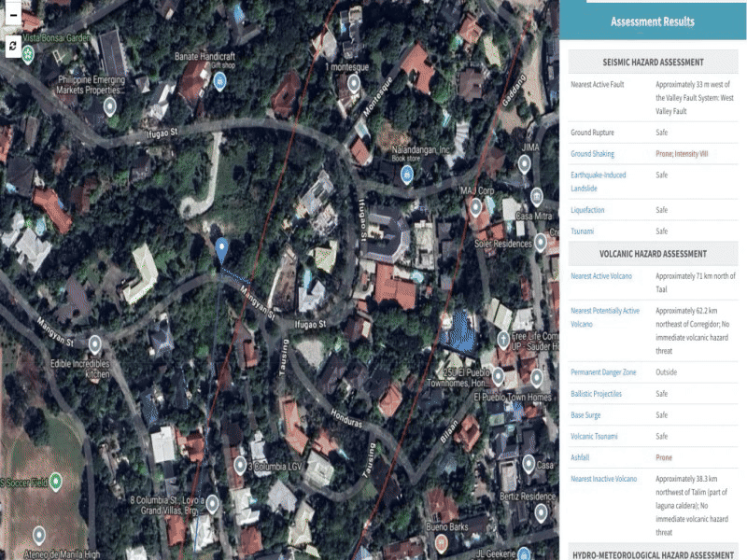This screenshot has height=560, width=747.
Task: Select the Soler Residences marker
Action: (x=540, y=244)
